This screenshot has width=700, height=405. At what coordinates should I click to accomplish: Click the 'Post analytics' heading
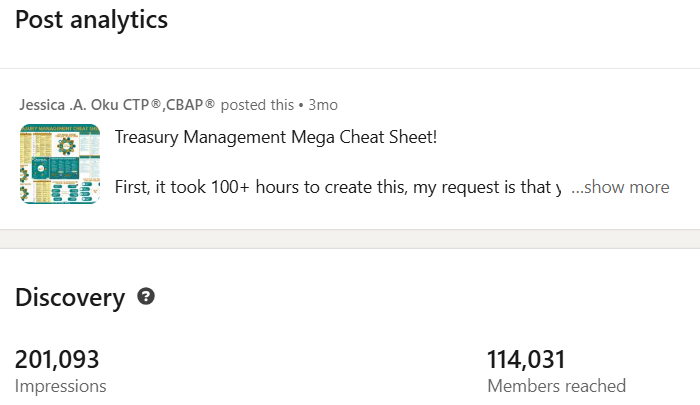[91, 19]
